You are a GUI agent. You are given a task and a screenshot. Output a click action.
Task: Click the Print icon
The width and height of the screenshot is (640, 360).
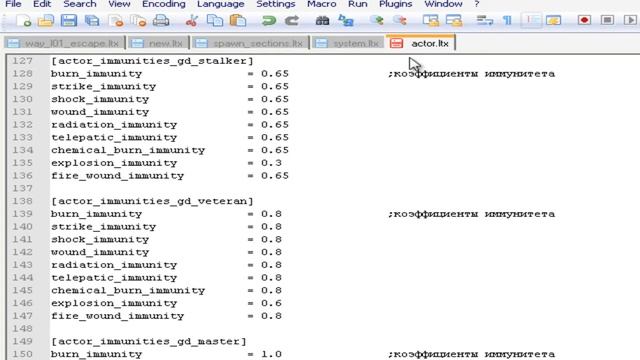pos(161,20)
